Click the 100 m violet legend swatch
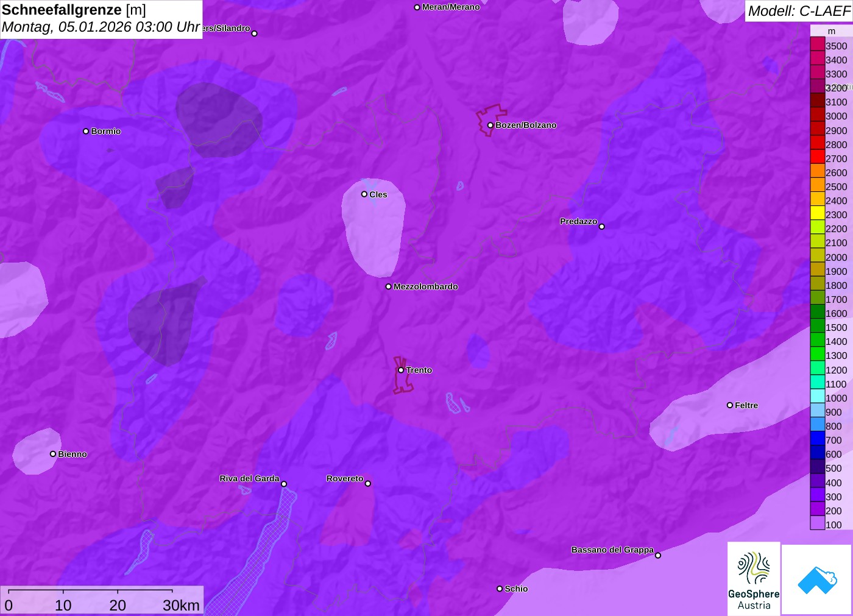Viewport: 853px width, 616px height. click(817, 523)
